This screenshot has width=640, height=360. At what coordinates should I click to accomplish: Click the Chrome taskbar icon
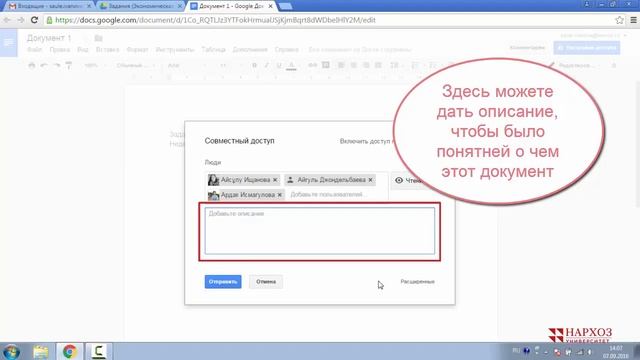pos(69,351)
